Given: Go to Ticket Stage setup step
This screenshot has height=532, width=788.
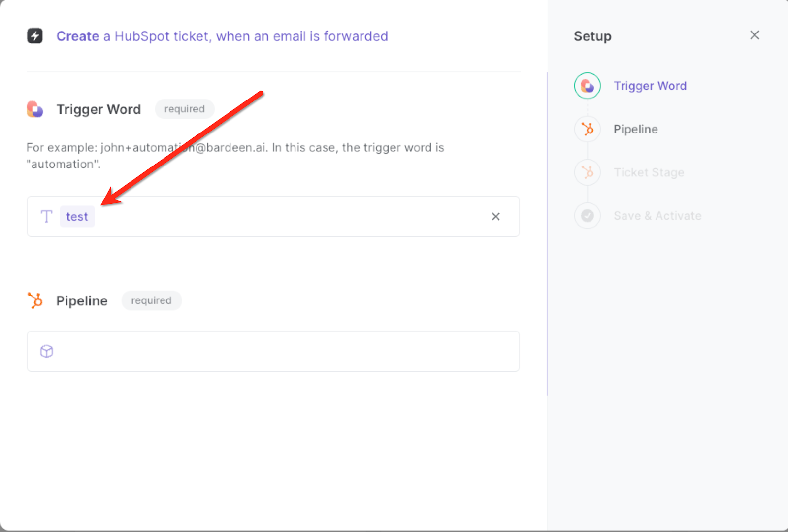Looking at the screenshot, I should (x=649, y=172).
